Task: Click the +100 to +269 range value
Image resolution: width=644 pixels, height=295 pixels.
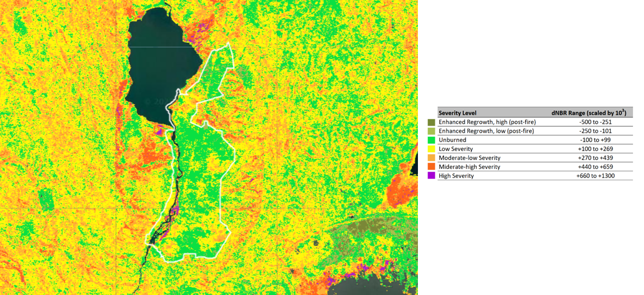Action: (x=595, y=149)
